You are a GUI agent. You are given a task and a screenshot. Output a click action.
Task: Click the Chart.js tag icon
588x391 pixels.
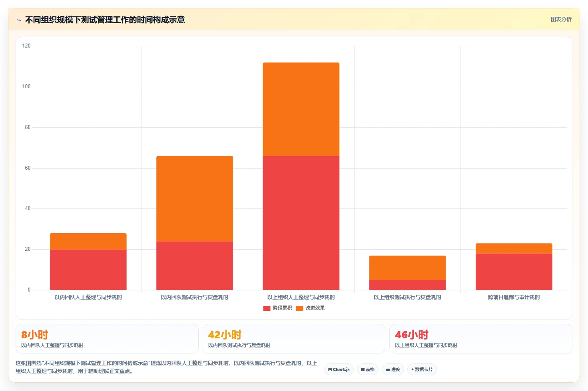point(330,370)
